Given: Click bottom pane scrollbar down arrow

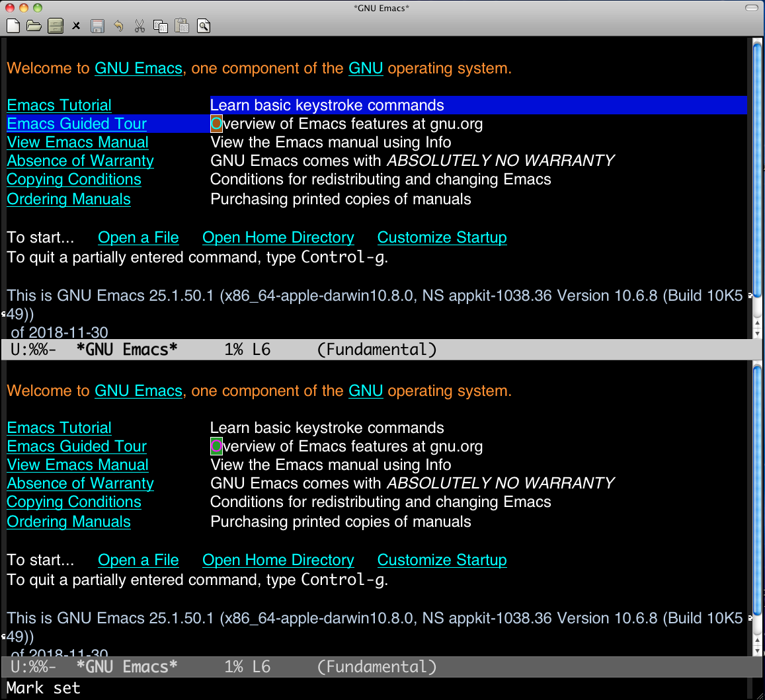Looking at the screenshot, I should [x=757, y=650].
